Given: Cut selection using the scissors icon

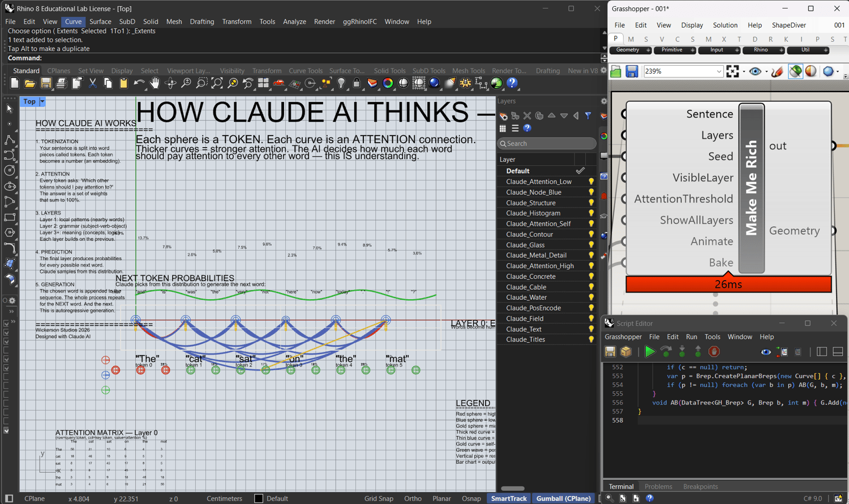Looking at the screenshot, I should pos(92,84).
